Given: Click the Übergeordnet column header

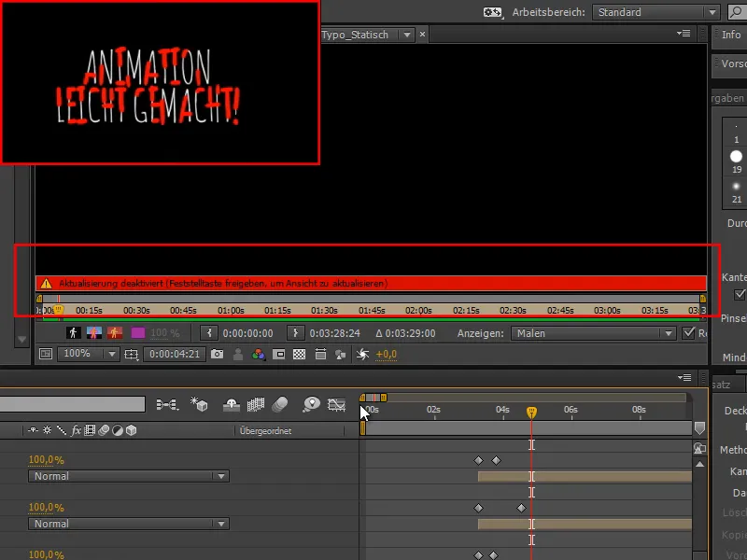Looking at the screenshot, I should 265,430.
